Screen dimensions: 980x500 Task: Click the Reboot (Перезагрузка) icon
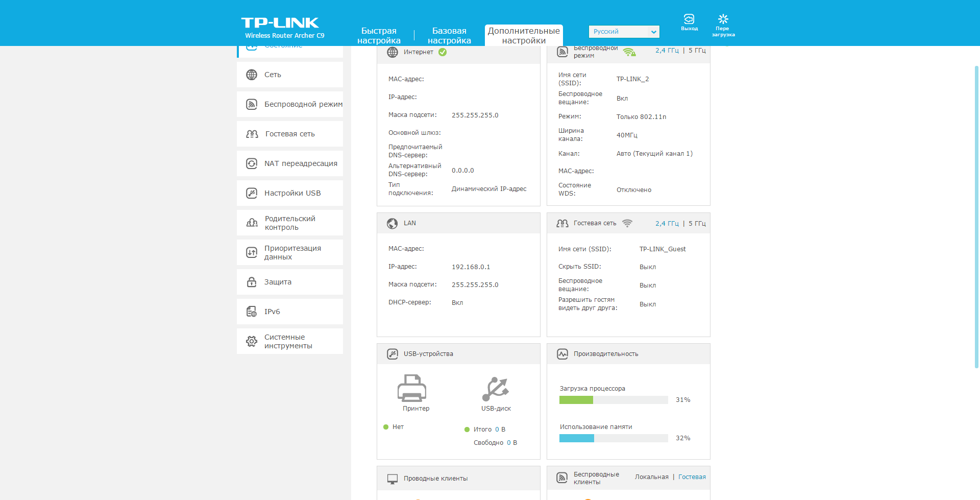(723, 20)
